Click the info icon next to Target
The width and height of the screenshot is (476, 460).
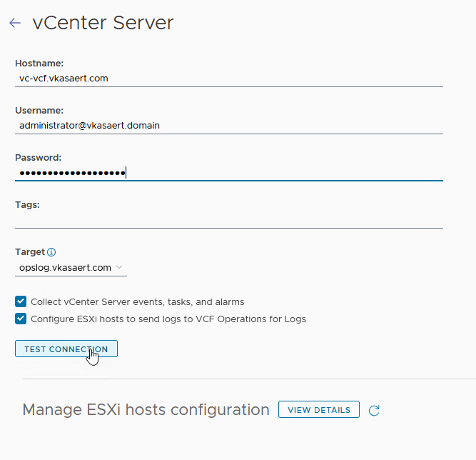point(51,252)
